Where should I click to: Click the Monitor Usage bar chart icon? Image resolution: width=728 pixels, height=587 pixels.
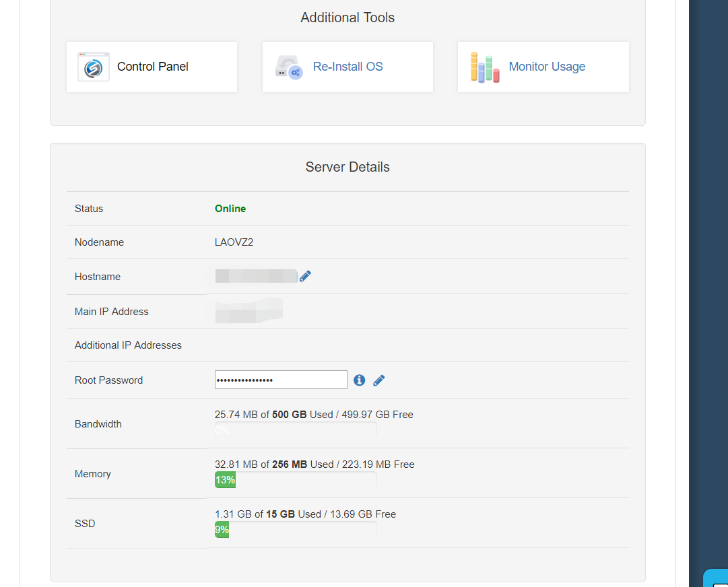click(485, 67)
